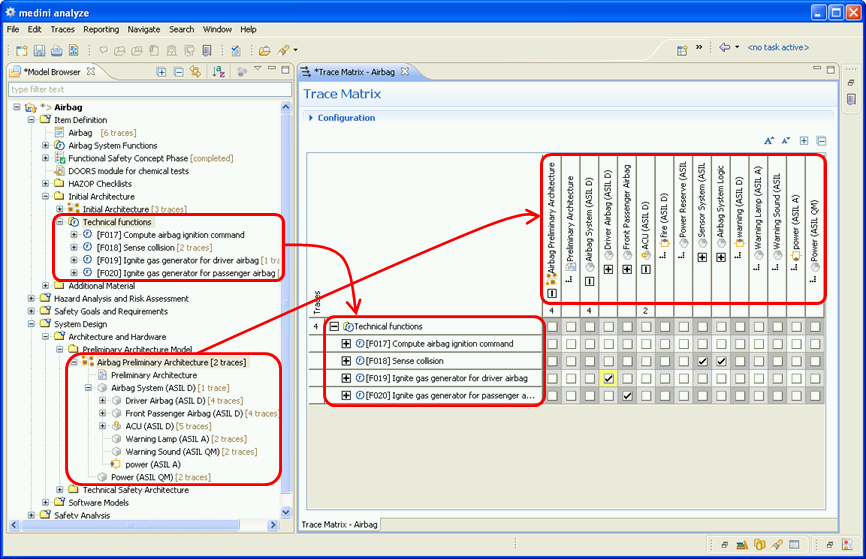Decrease trace matrix font size
Screen dimensions: 866x559
(x=786, y=141)
